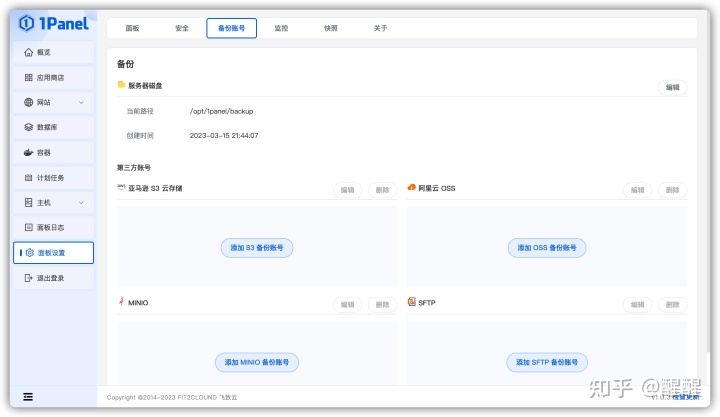Add an OSS backup account
Viewport: 720px width, 417px height.
547,248
